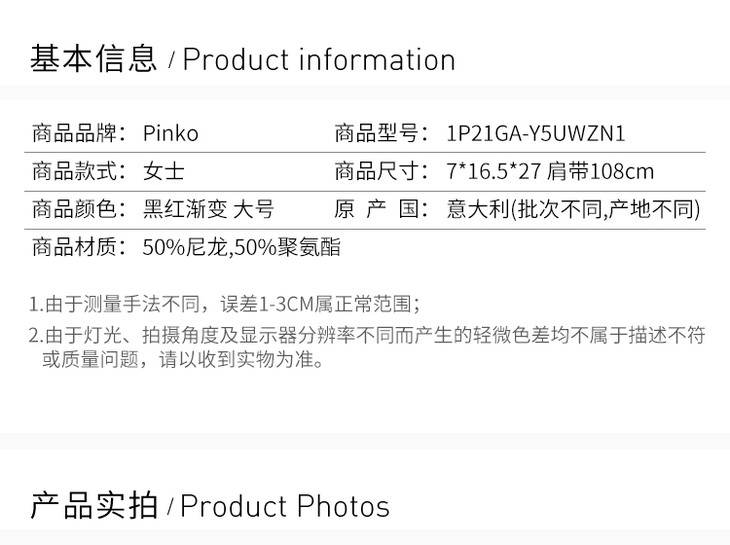Select the 商品型号 label
This screenshot has height=545, width=730.
381,134
